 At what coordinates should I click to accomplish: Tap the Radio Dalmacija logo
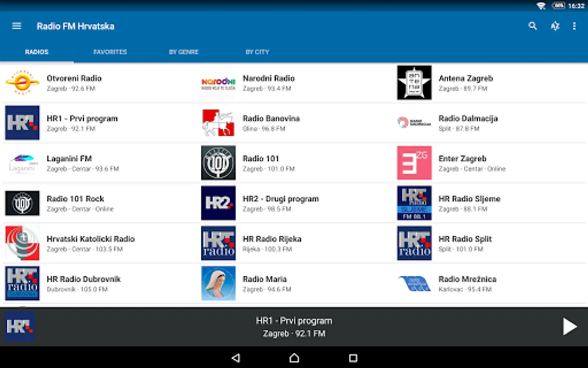click(x=414, y=122)
